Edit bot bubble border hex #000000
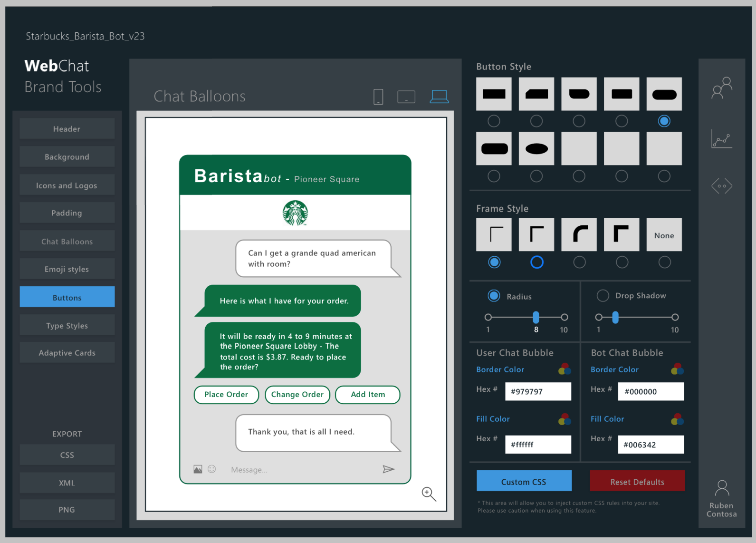 point(651,392)
